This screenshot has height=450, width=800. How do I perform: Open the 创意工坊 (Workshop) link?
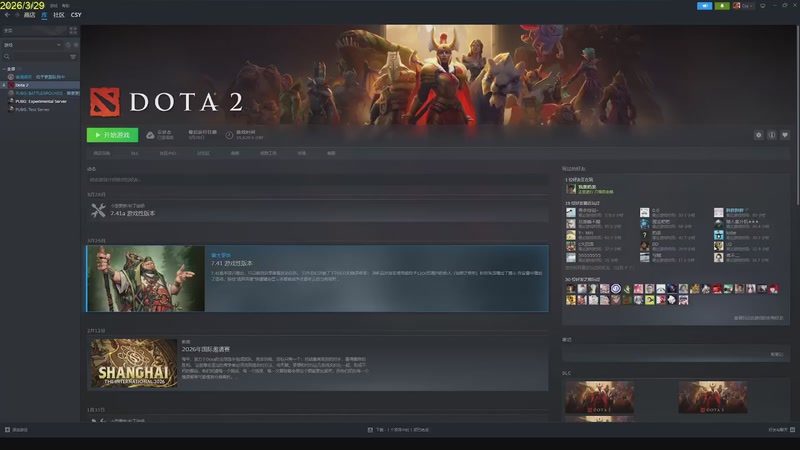click(x=268, y=153)
